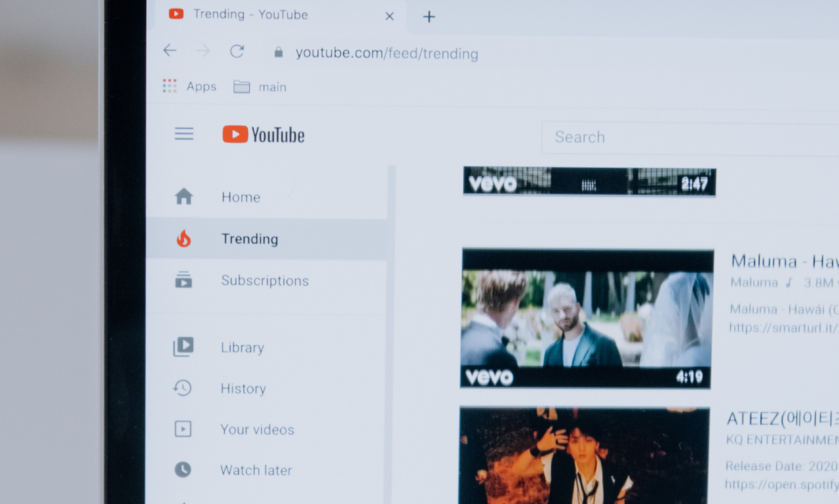This screenshot has height=504, width=839.
Task: Open the main bookmarks folder icon
Action: [242, 87]
